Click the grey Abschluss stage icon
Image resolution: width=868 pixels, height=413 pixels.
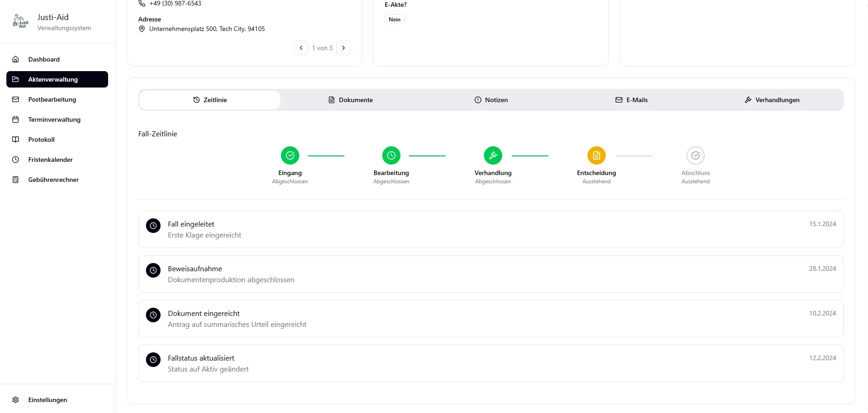[696, 155]
